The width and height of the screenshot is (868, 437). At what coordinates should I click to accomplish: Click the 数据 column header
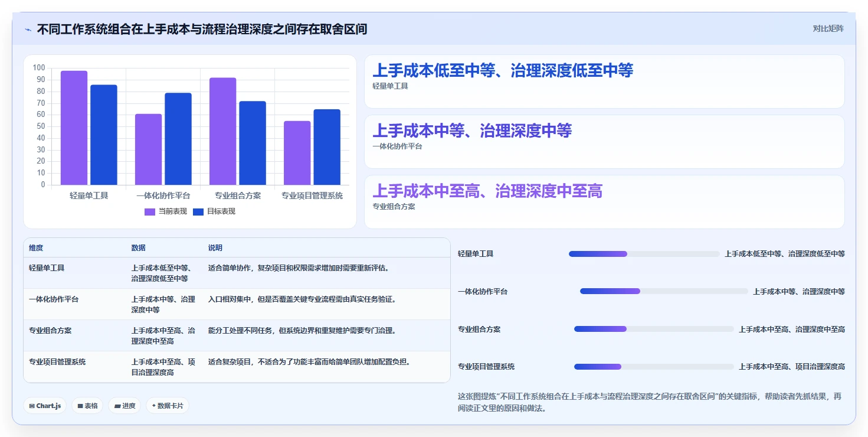click(138, 248)
